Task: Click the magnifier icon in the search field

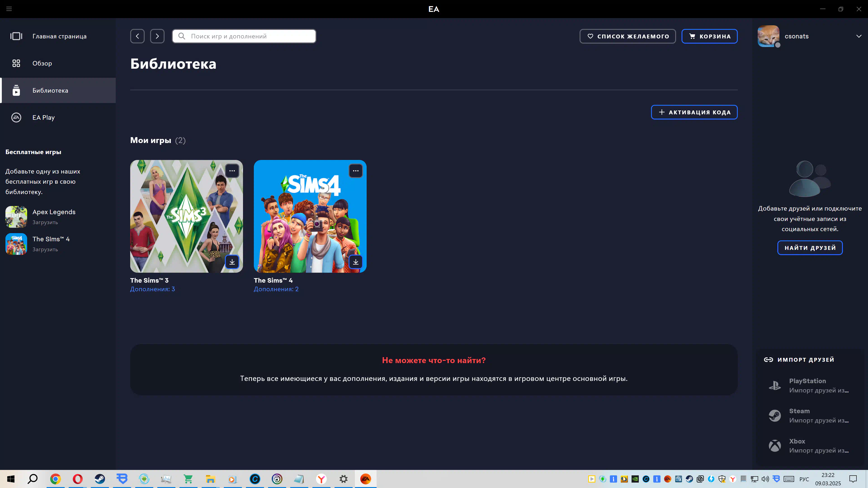Action: 182,36
